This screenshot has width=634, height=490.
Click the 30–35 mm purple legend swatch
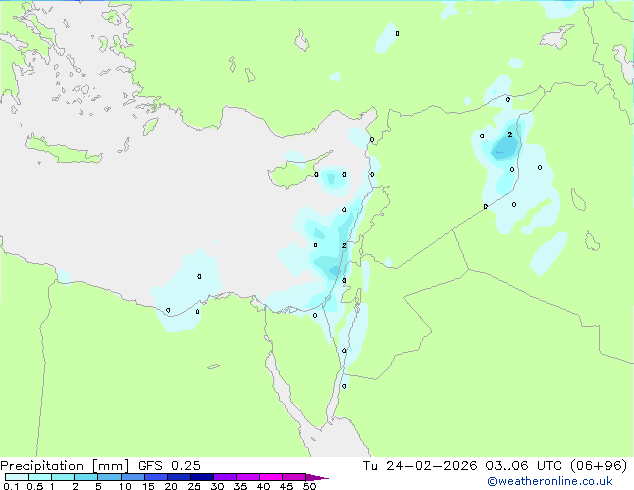point(224,477)
